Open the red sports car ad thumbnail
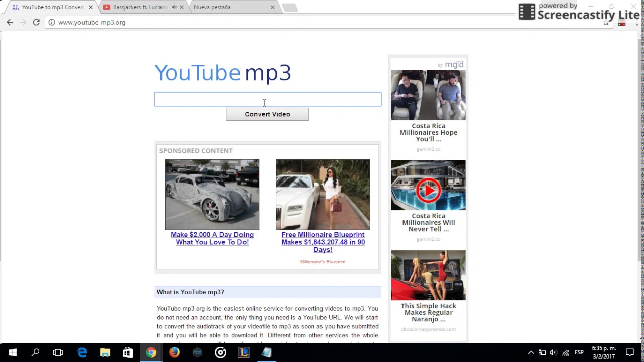This screenshot has height=362, width=644. 428,275
